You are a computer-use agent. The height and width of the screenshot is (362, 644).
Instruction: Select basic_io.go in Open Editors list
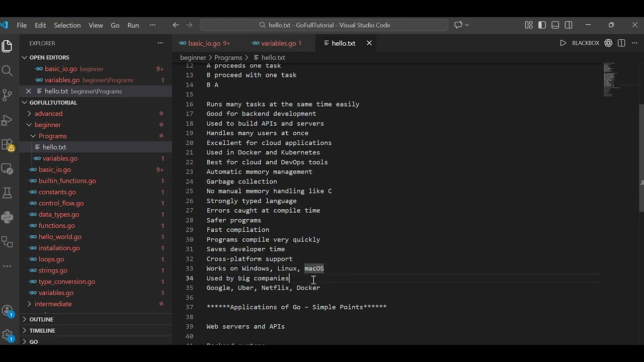click(x=60, y=69)
